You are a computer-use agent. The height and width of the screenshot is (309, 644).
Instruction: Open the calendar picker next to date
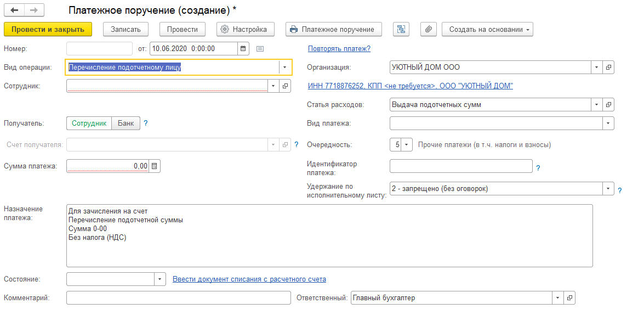tap(243, 48)
